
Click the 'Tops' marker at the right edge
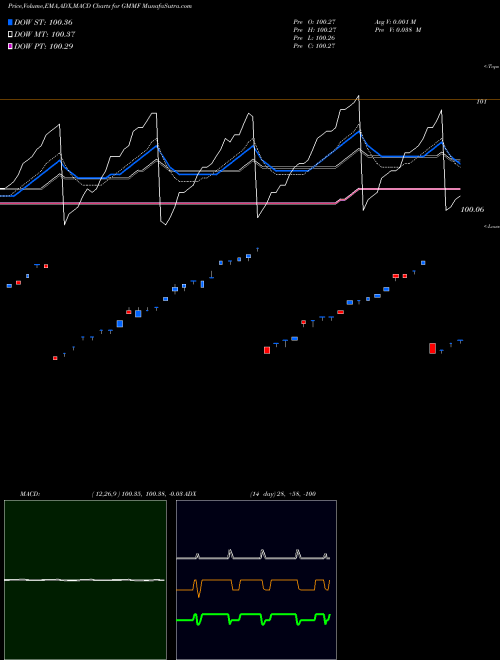coord(491,67)
